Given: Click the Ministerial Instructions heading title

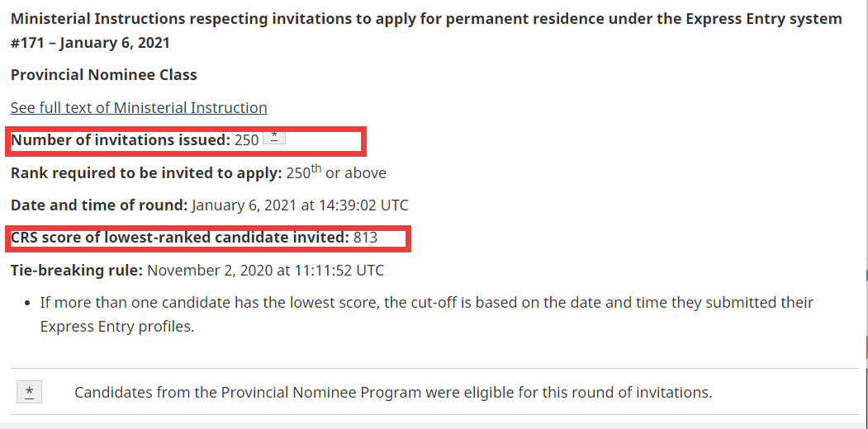Looking at the screenshot, I should coord(426,19).
